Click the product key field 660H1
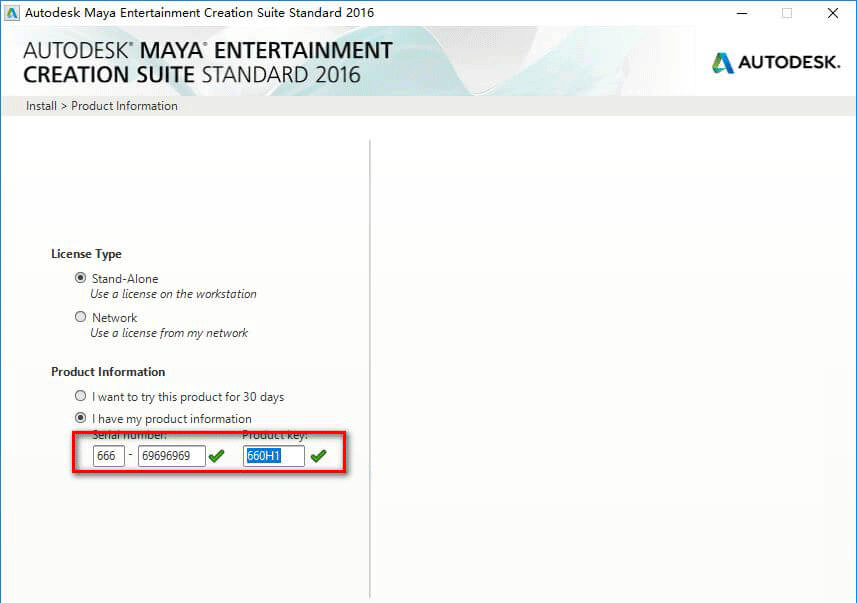This screenshot has width=857, height=603. click(274, 456)
